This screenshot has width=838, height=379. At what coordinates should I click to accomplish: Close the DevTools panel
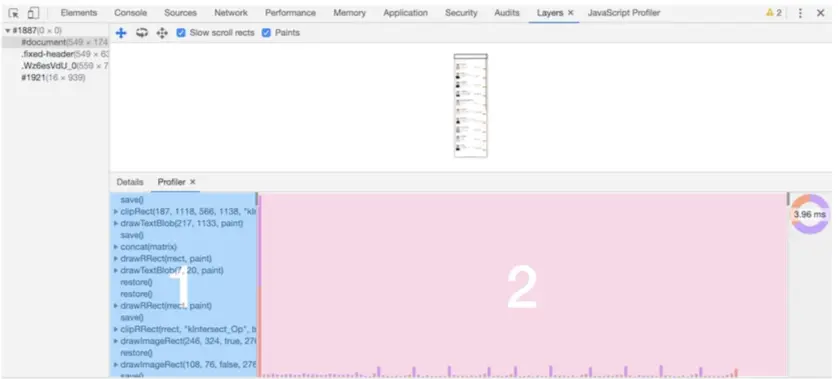[820, 13]
